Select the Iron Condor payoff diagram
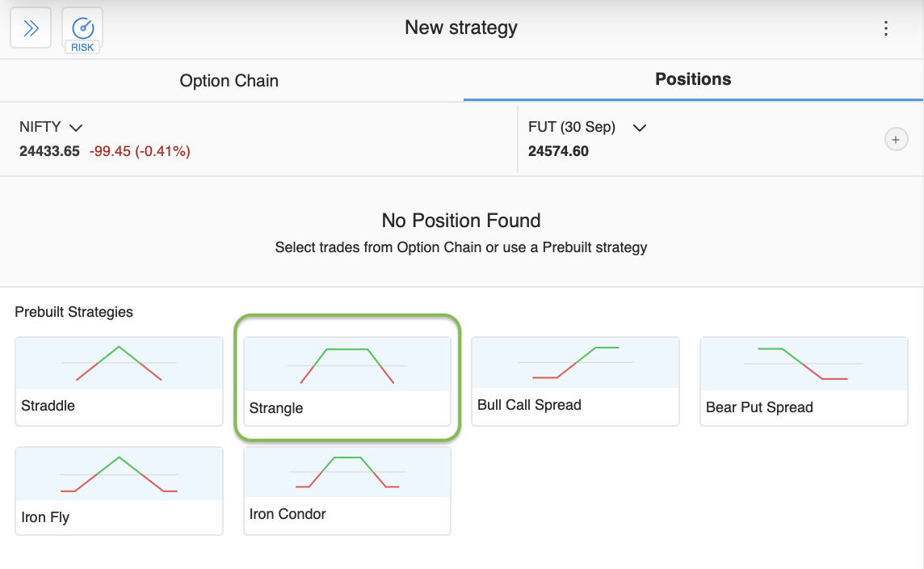 [x=346, y=472]
